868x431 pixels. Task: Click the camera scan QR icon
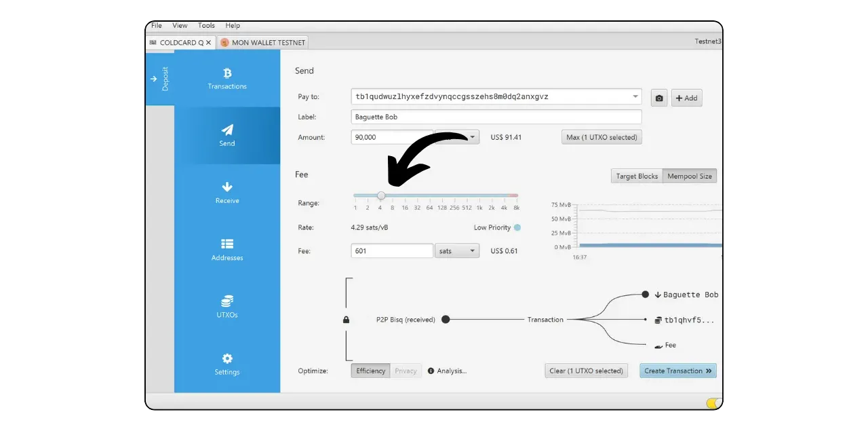[658, 98]
